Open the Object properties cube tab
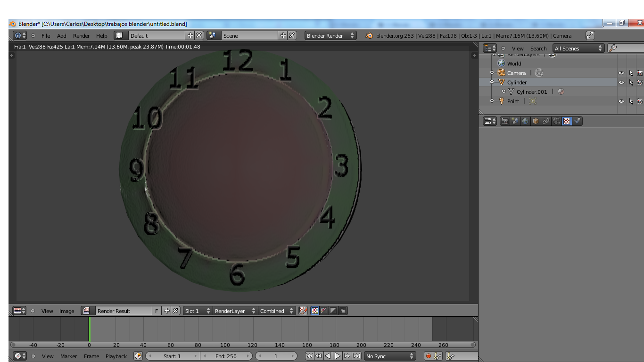644x362 pixels. (x=536, y=121)
